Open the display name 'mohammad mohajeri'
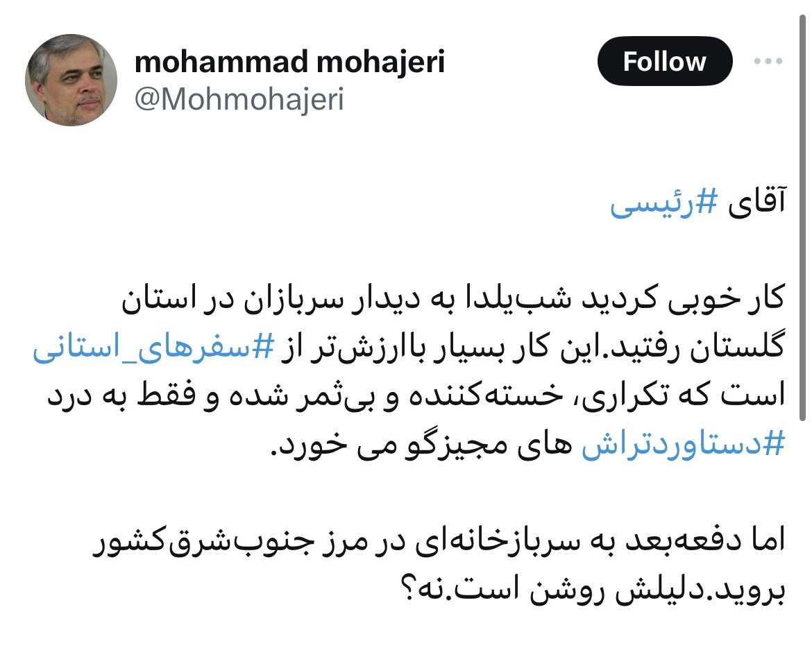The image size is (812, 648). (x=289, y=62)
